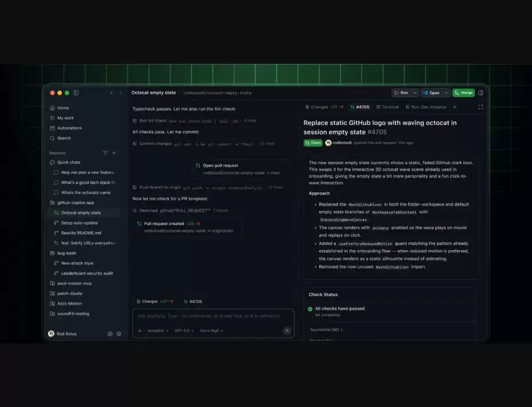The width and height of the screenshot is (532, 407).
Task: Click the Run button in title bar
Action: (402, 93)
